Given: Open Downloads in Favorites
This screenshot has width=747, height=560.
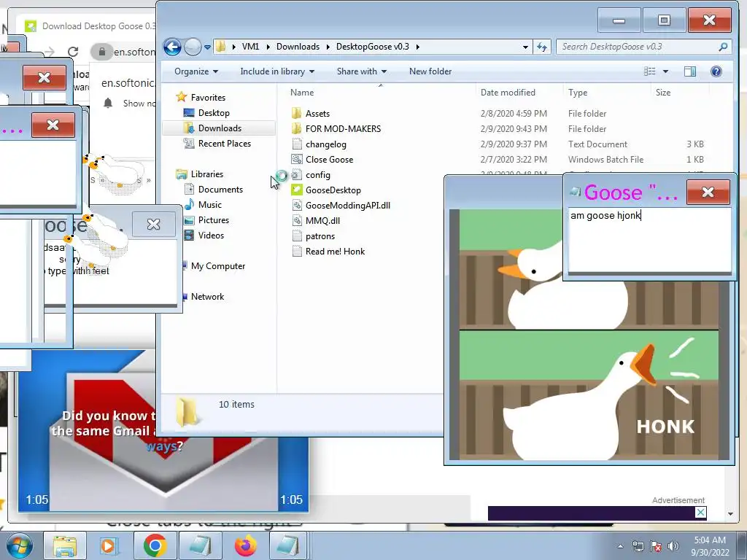Looking at the screenshot, I should point(220,128).
